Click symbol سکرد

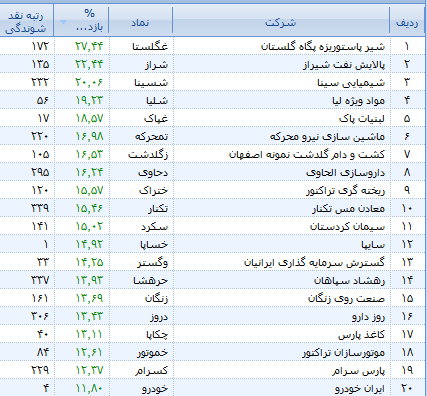point(154,226)
